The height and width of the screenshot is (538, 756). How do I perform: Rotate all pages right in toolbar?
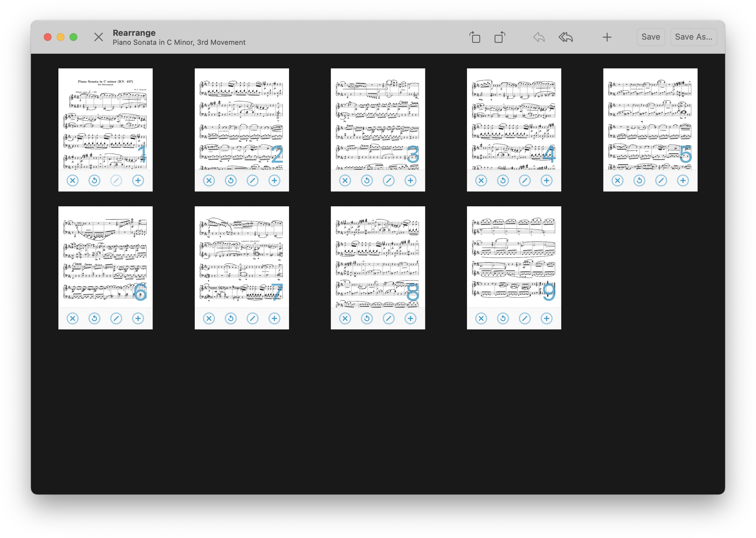[x=500, y=37]
